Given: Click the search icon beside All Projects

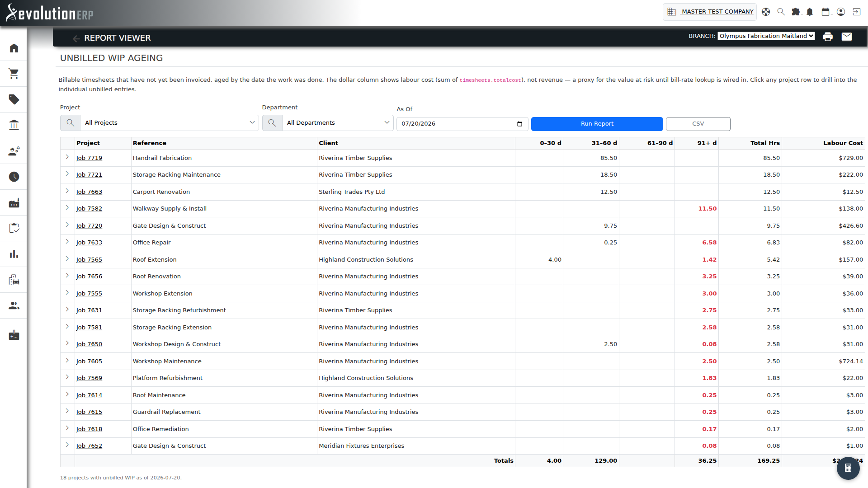Looking at the screenshot, I should click(x=70, y=123).
